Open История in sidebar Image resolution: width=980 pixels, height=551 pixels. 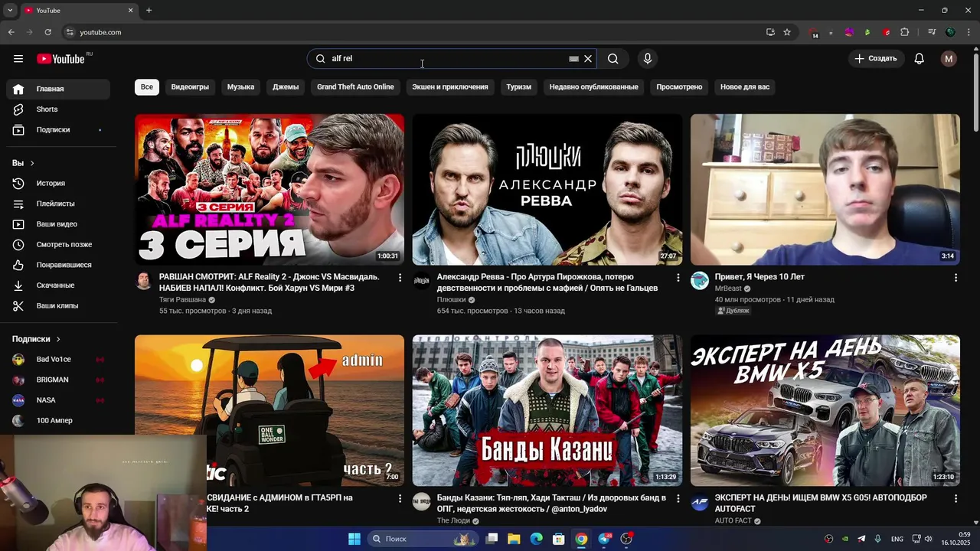tap(58, 184)
